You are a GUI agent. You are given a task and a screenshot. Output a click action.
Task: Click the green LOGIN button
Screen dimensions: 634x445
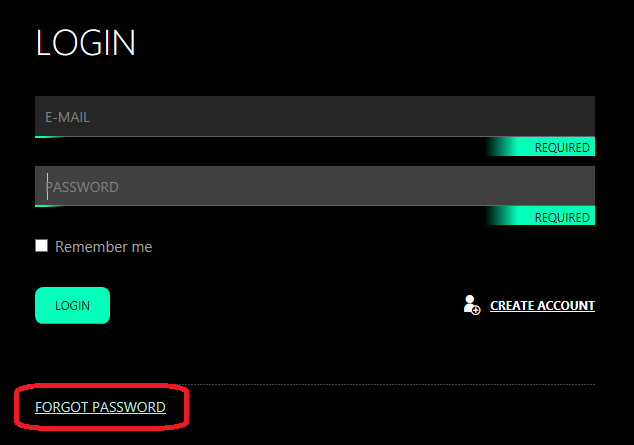(x=72, y=306)
